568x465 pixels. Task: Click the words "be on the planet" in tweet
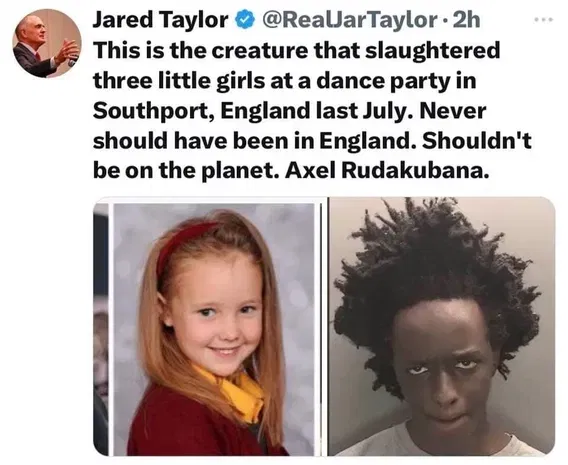186,171
